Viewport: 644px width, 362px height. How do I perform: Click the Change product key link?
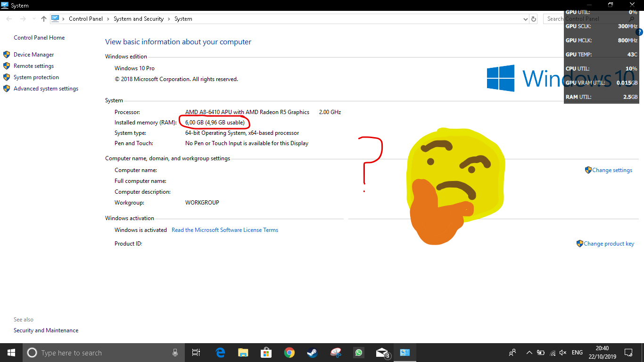pos(609,244)
